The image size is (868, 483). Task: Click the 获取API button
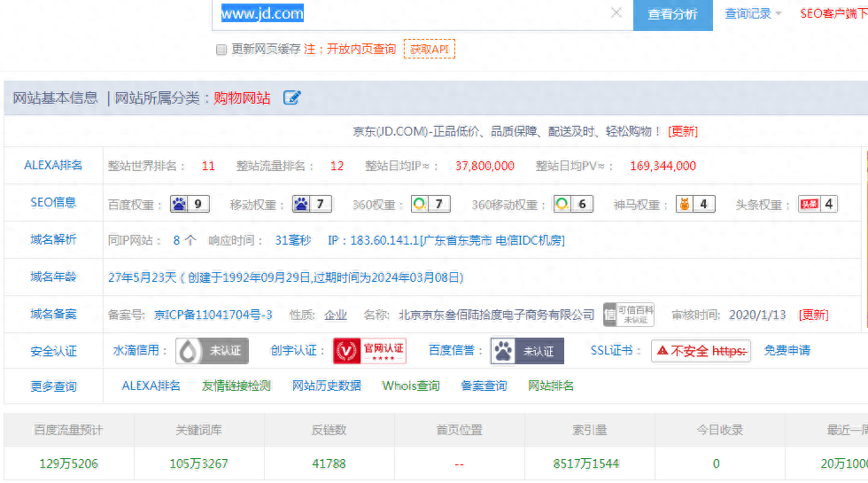[430, 49]
